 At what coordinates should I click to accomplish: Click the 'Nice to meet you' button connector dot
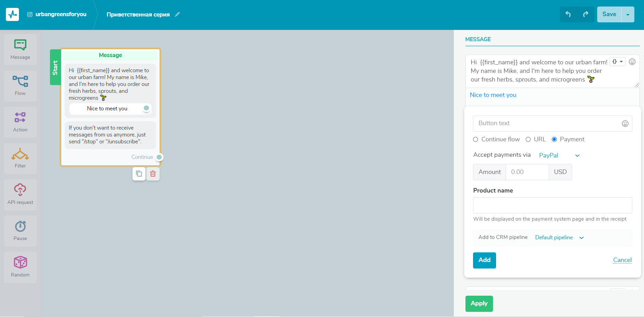point(146,108)
